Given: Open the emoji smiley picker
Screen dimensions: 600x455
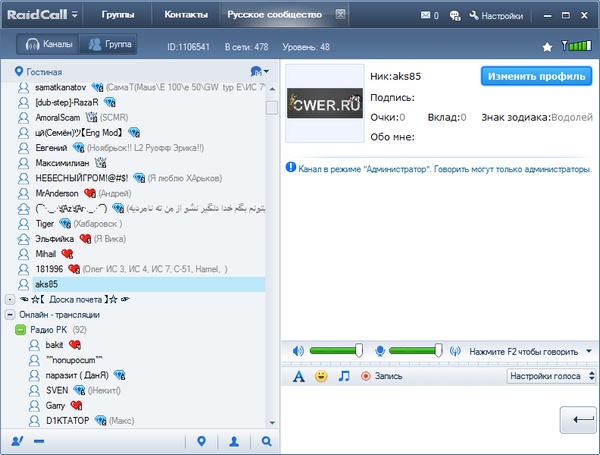Looking at the screenshot, I should pos(321,376).
